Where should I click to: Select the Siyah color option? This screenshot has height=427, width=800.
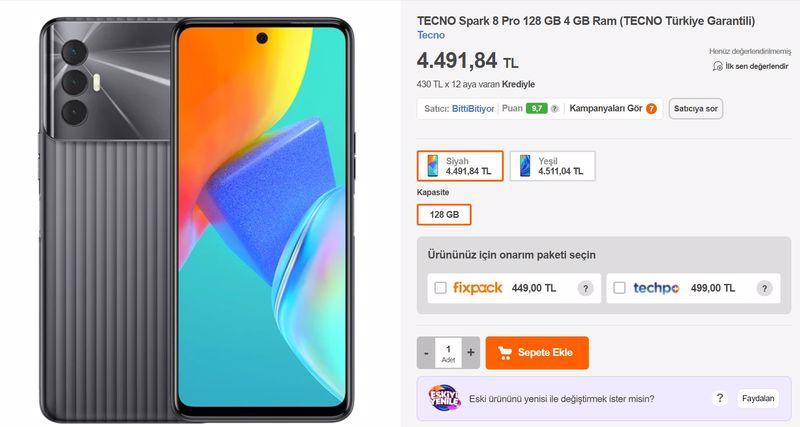pyautogui.click(x=460, y=166)
